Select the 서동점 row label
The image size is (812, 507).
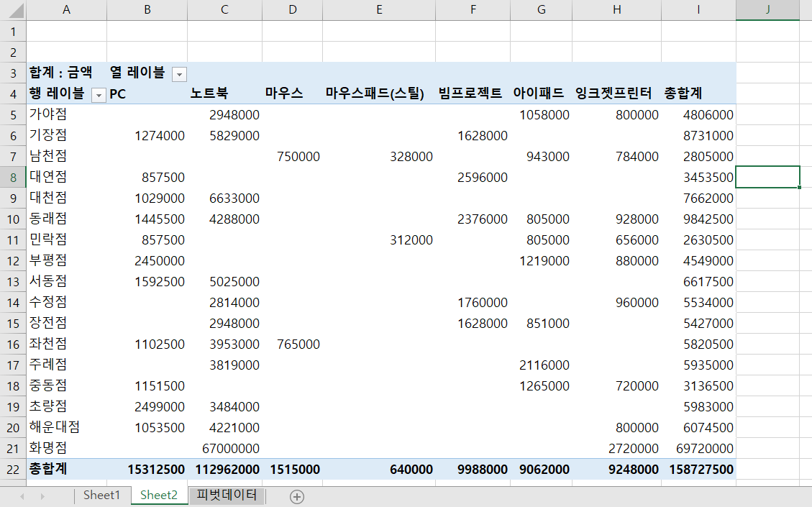66,282
